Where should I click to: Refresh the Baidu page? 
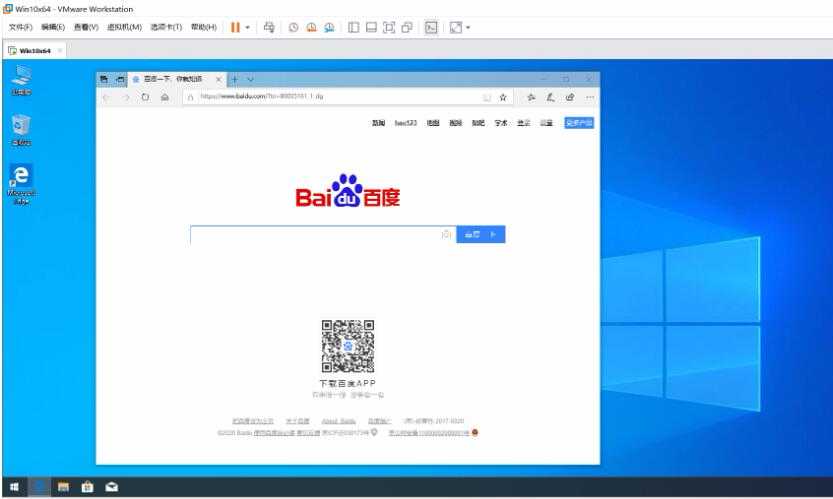click(x=145, y=97)
